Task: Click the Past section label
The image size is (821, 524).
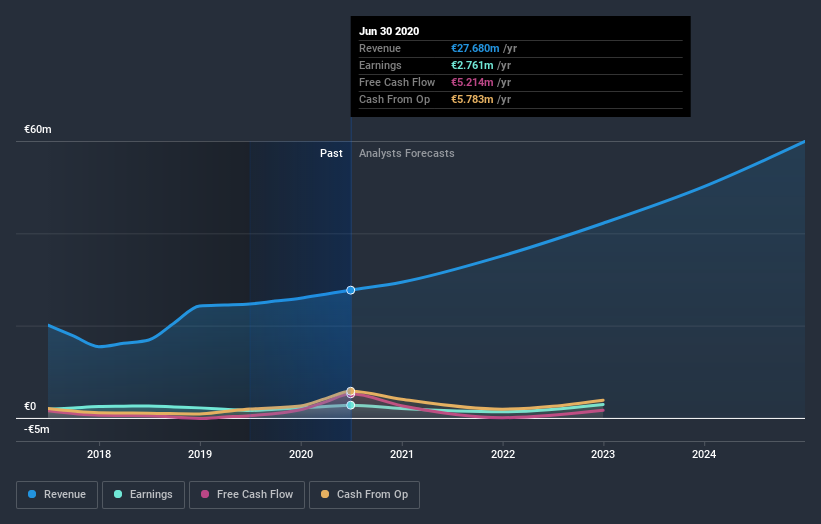Action: coord(331,153)
